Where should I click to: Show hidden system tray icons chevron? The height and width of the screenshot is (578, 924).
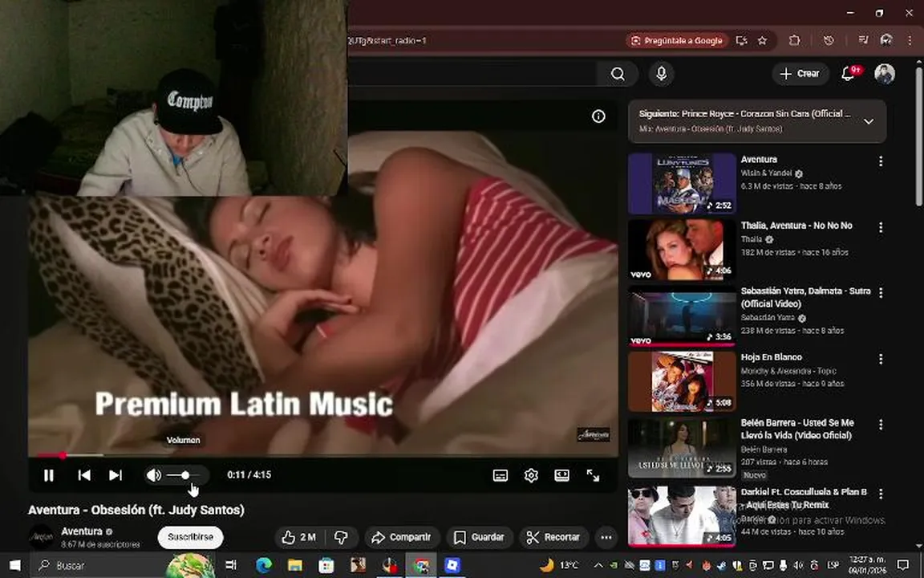click(x=598, y=565)
